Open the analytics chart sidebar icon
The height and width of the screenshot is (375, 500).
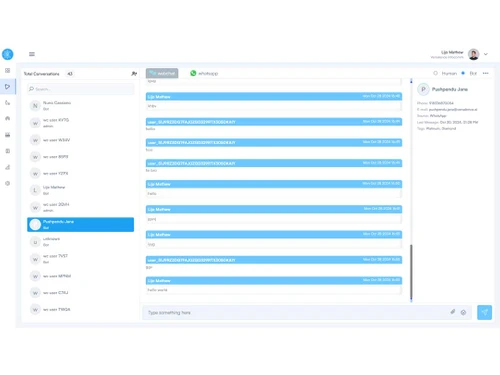[7, 167]
